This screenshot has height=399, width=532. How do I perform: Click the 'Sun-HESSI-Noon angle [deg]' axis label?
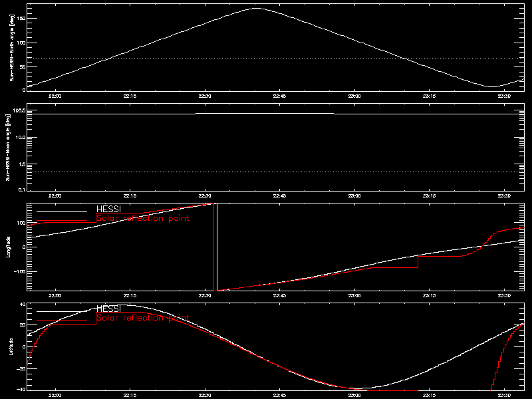[8, 147]
